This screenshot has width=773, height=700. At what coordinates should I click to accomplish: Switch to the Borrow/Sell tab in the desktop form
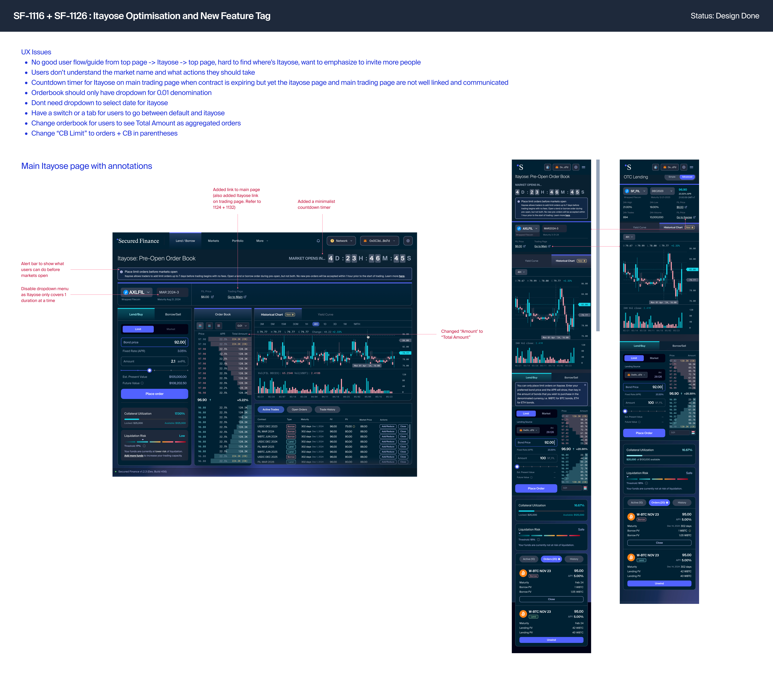pos(173,314)
